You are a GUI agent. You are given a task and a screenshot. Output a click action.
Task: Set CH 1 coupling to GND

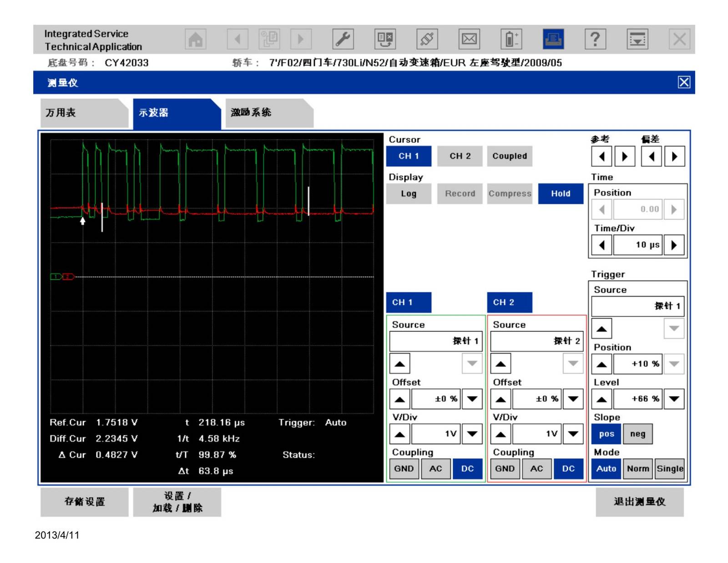(404, 469)
